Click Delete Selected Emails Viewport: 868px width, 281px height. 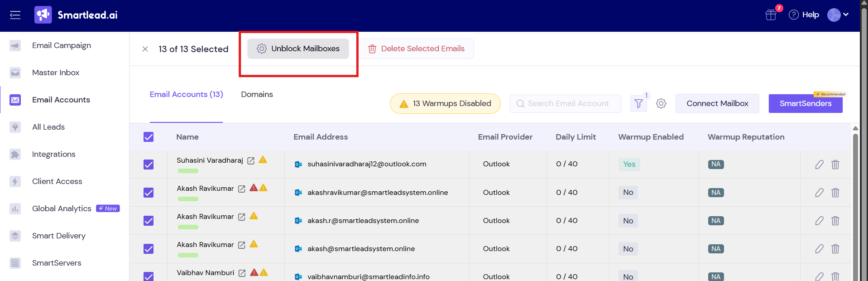[417, 48]
